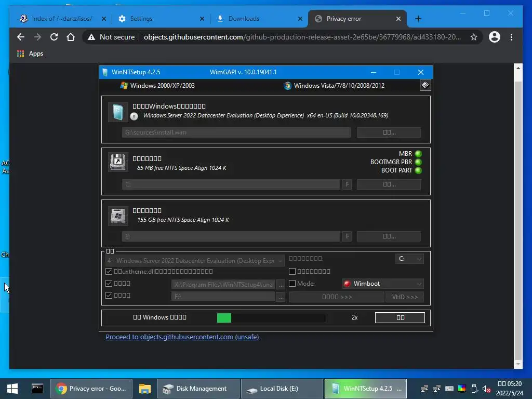Screen dimensions: 532x399
Task: Open Apps grid in bookmarks bar
Action: pos(21,54)
